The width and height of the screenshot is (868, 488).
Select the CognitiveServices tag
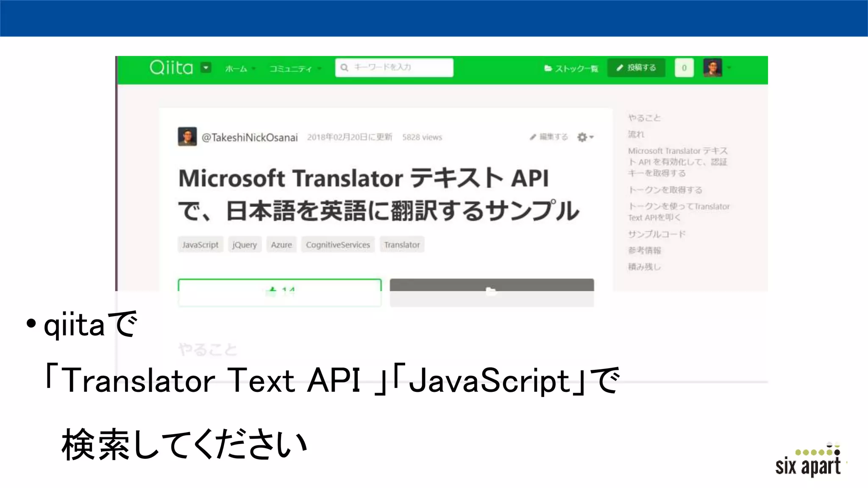[x=338, y=244]
